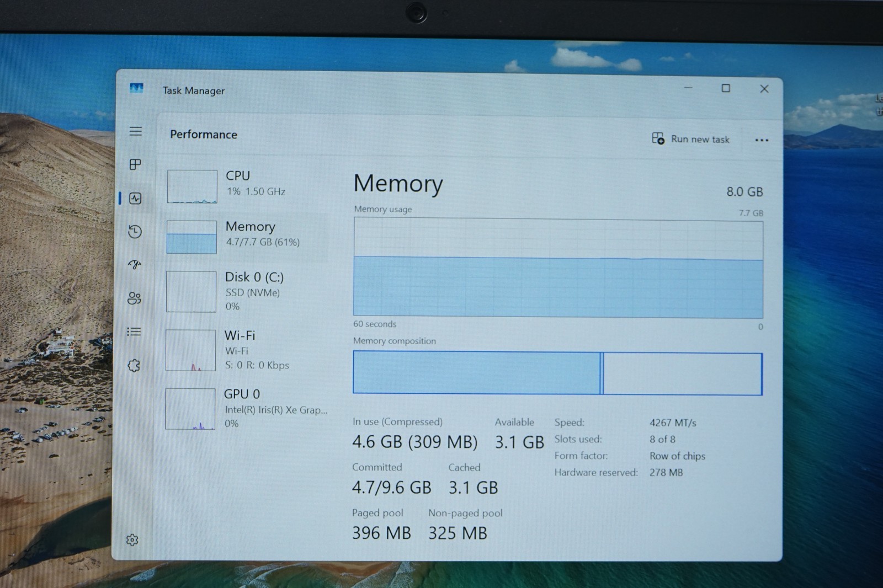Select the Disk 0 (C:) entry
Viewport: 883px width, 588px height.
point(246,291)
